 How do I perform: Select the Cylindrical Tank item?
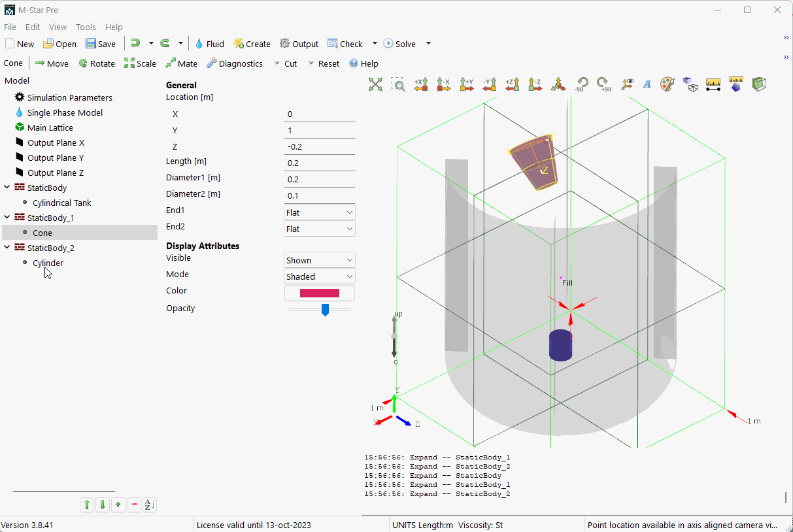pyautogui.click(x=61, y=203)
